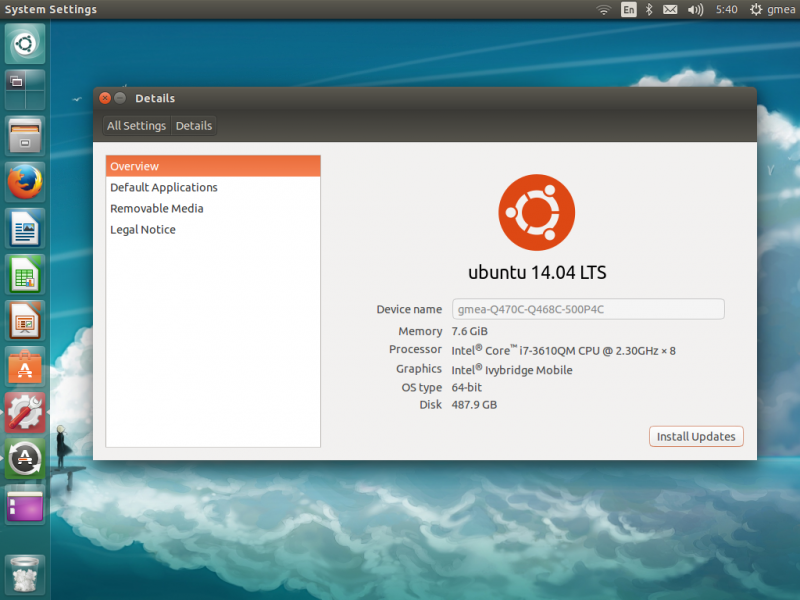Click System Settings launcher icon
800x600 pixels.
(x=25, y=412)
